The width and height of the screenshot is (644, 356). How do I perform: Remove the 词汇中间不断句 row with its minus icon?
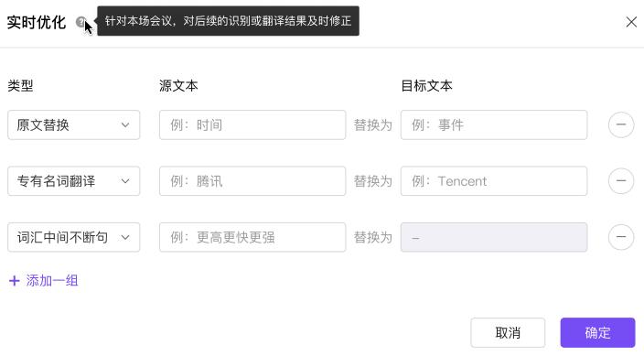click(x=621, y=237)
